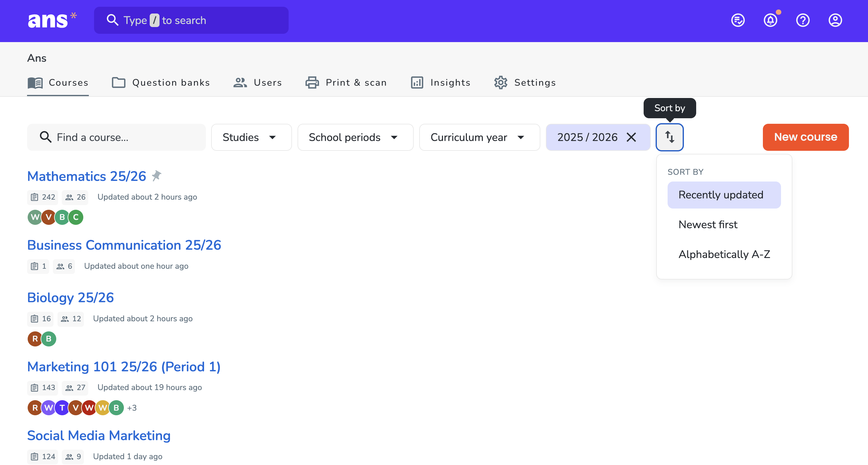Screen dimensions: 868x465
Task: Click the assignments count 143 badge for Marketing 101
Action: tap(42, 387)
